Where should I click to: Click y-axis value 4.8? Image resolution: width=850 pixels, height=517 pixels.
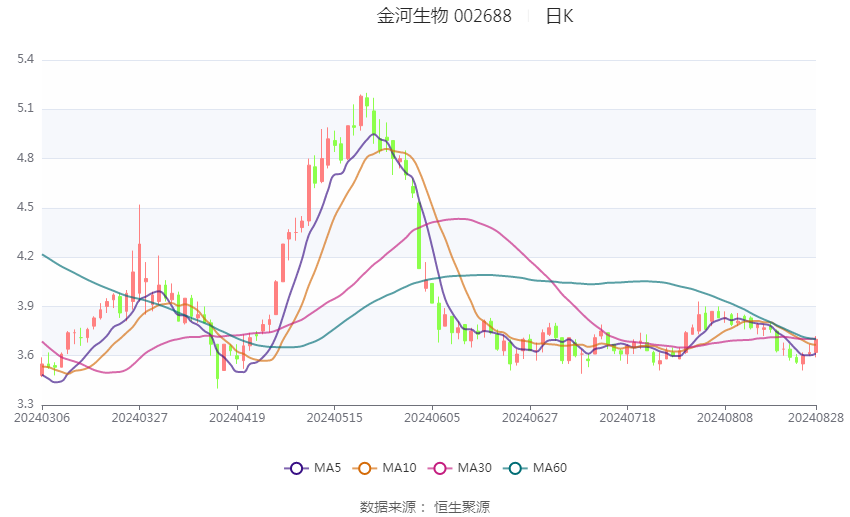click(x=25, y=158)
